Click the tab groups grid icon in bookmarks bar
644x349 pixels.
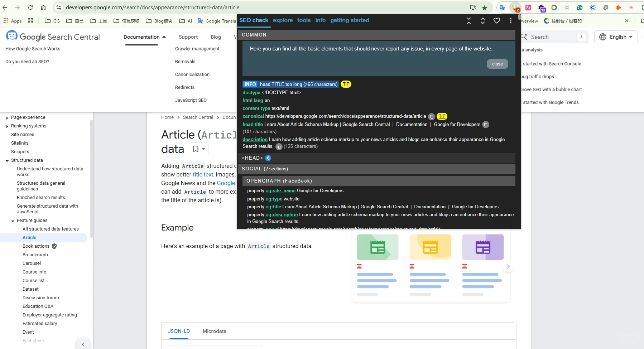tap(30, 21)
